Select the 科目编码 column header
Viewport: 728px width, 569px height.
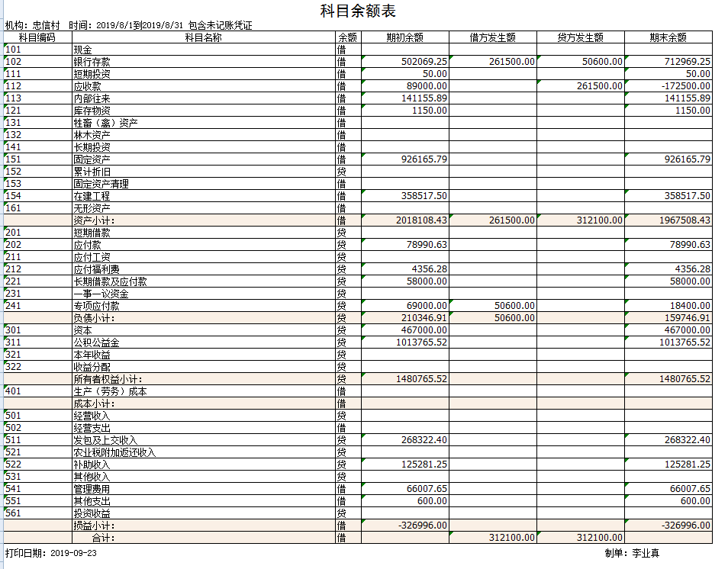pos(37,37)
